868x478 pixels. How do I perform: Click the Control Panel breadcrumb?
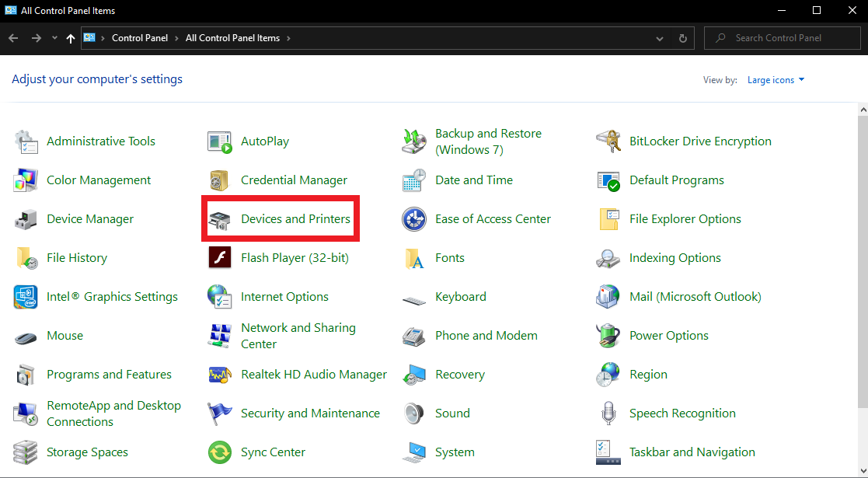click(140, 38)
